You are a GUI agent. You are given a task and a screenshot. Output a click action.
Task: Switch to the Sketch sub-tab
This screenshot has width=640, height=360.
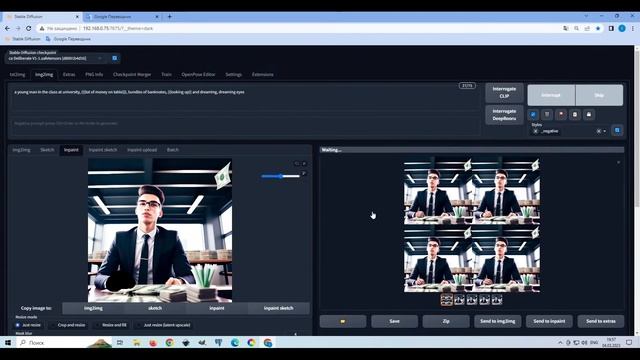point(47,150)
